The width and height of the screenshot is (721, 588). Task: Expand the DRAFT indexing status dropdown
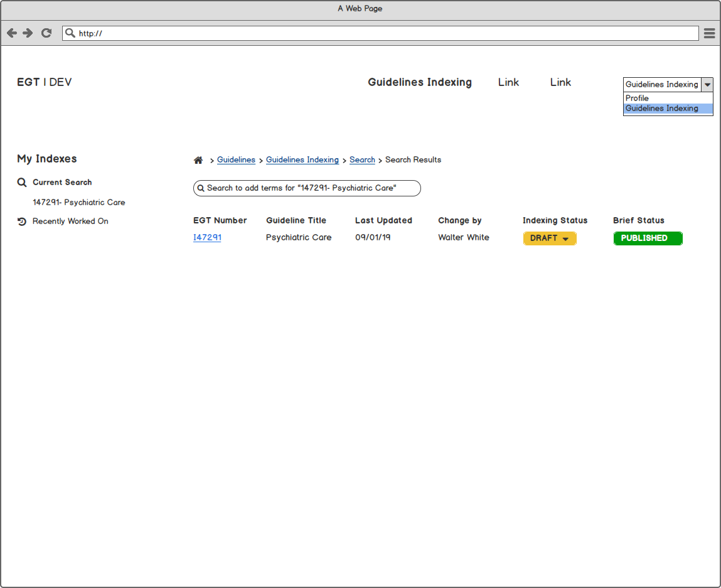[x=565, y=238]
